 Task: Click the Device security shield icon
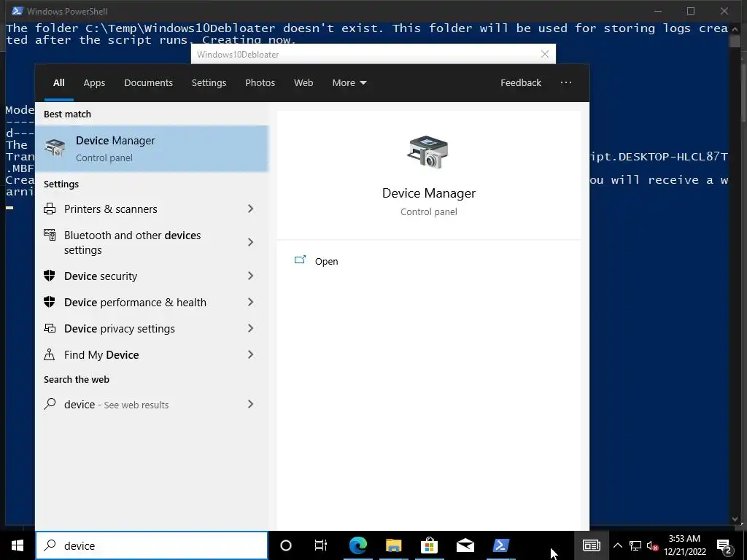(50, 276)
